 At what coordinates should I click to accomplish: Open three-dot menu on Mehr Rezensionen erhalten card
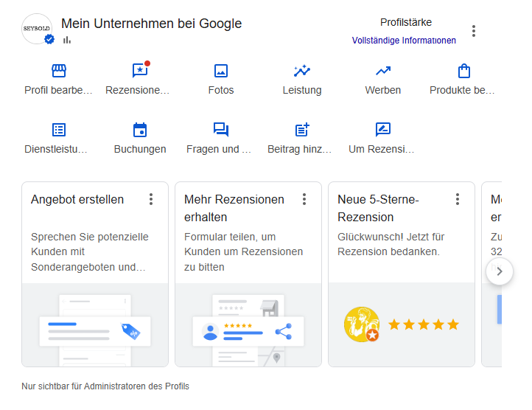[304, 199]
